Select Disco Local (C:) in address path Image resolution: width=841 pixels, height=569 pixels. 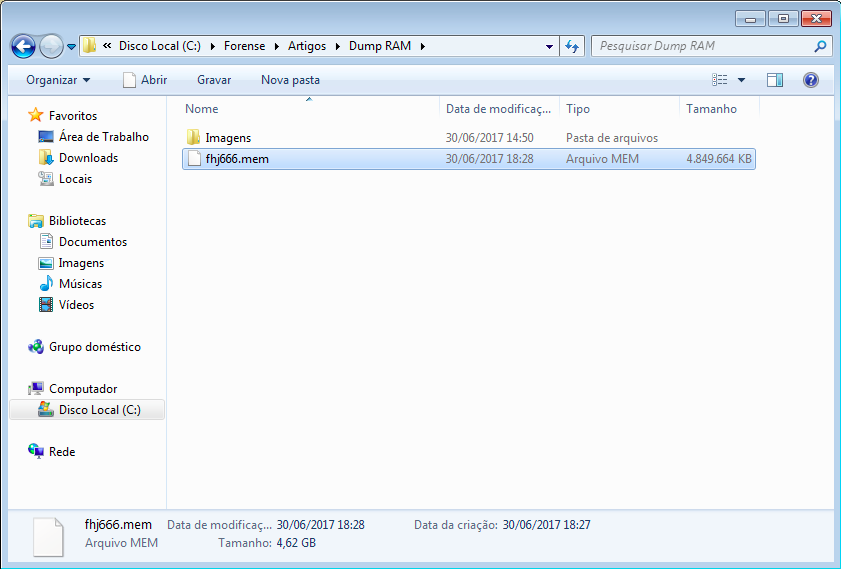pyautogui.click(x=160, y=46)
